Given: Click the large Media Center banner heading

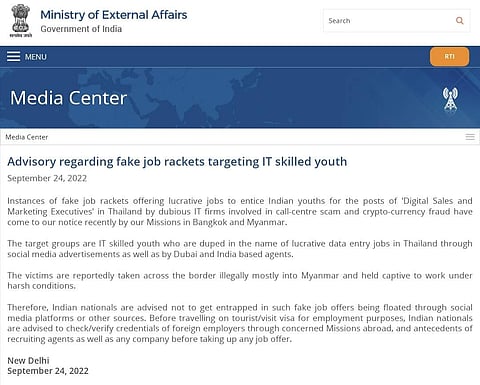Looking at the screenshot, I should [x=68, y=98].
